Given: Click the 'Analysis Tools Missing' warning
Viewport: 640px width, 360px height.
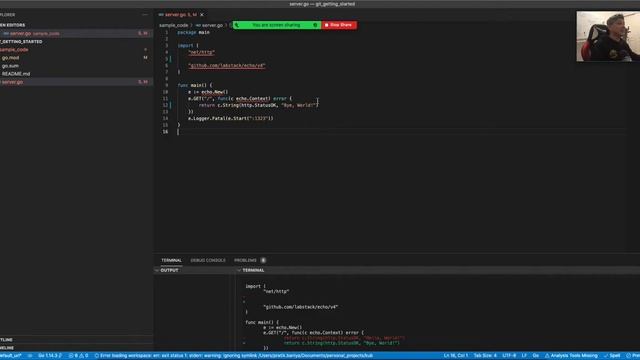Looking at the screenshot, I should pyautogui.click(x=571, y=356).
